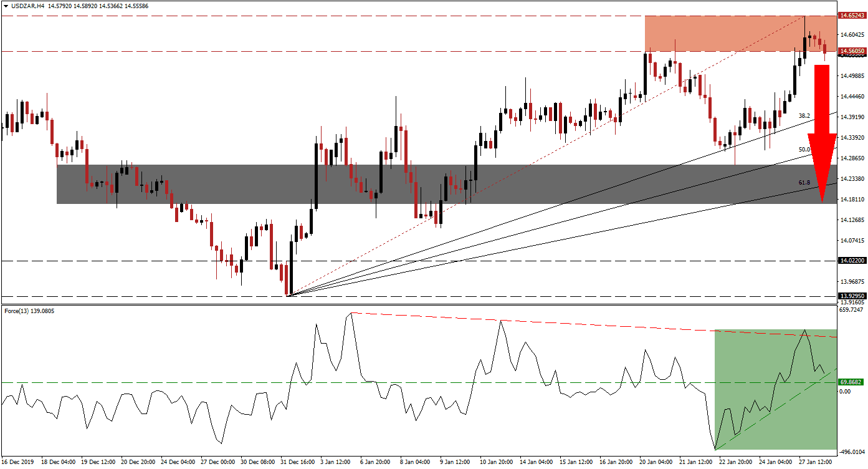Select the highlighted 14.56050 price tag

[x=851, y=50]
